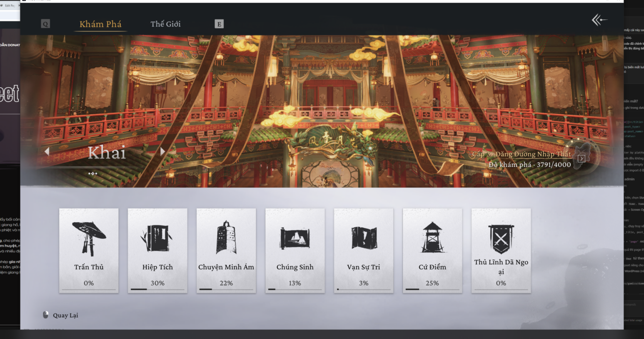Click the Vạn Sự Tri open book icon
This screenshot has height=339, width=644.
point(363,237)
